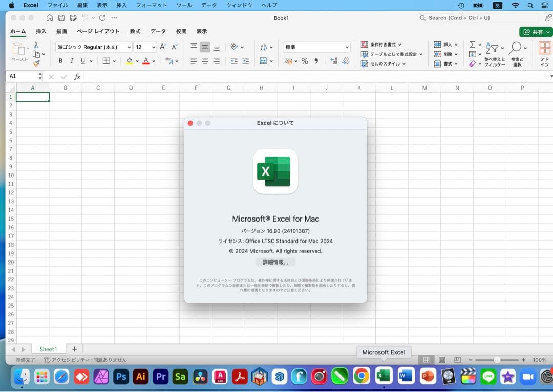Expand the 条件付き書式 conditional formatting menu

[381, 45]
